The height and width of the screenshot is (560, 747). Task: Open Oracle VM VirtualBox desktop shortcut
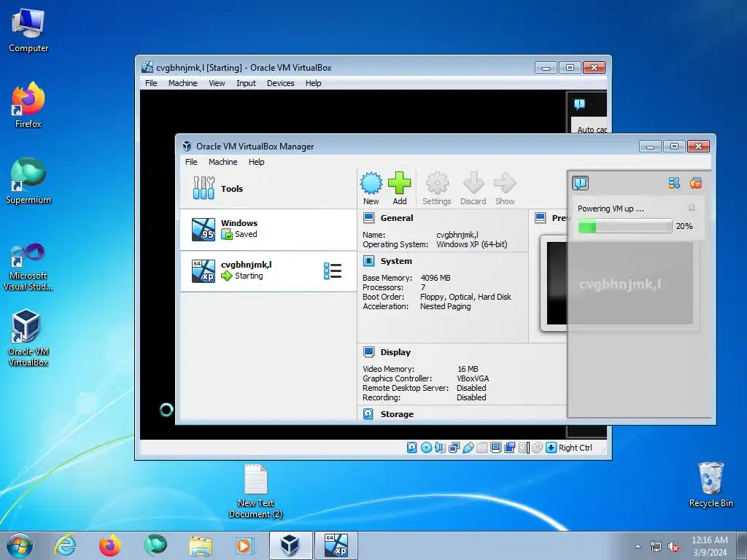click(x=28, y=338)
